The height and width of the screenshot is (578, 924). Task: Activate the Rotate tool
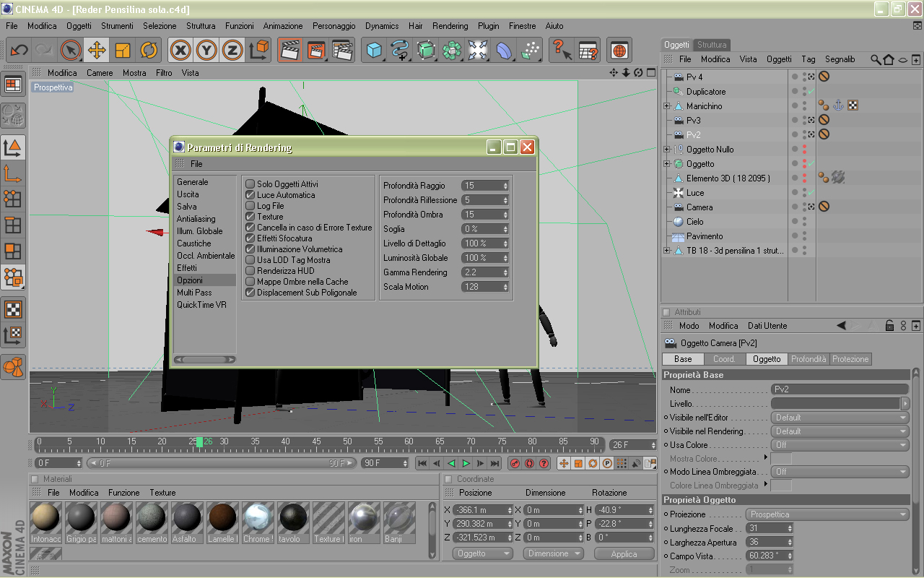click(149, 50)
